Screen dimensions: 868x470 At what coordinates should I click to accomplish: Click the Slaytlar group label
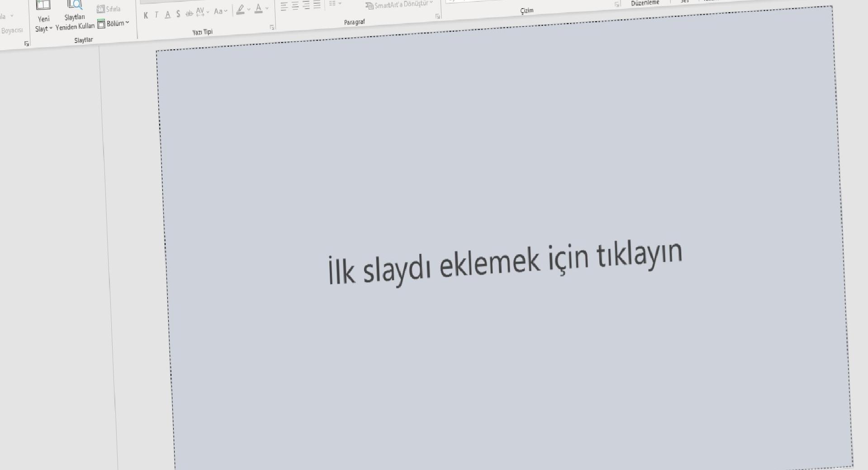click(84, 40)
